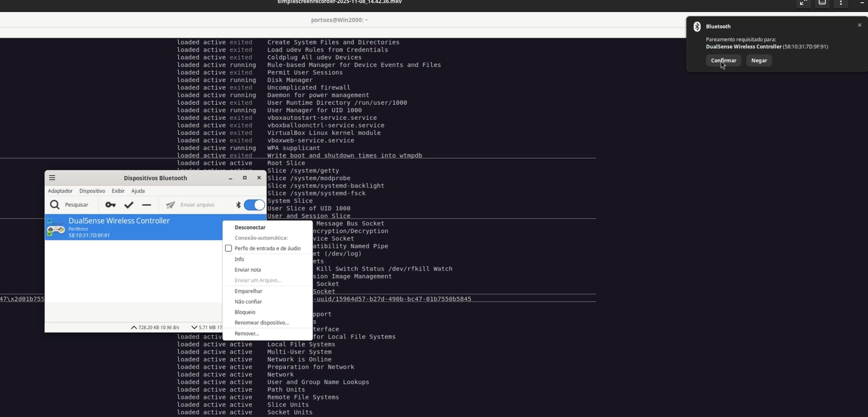Open the video player three-dot menu
The height and width of the screenshot is (417, 868).
841,3
